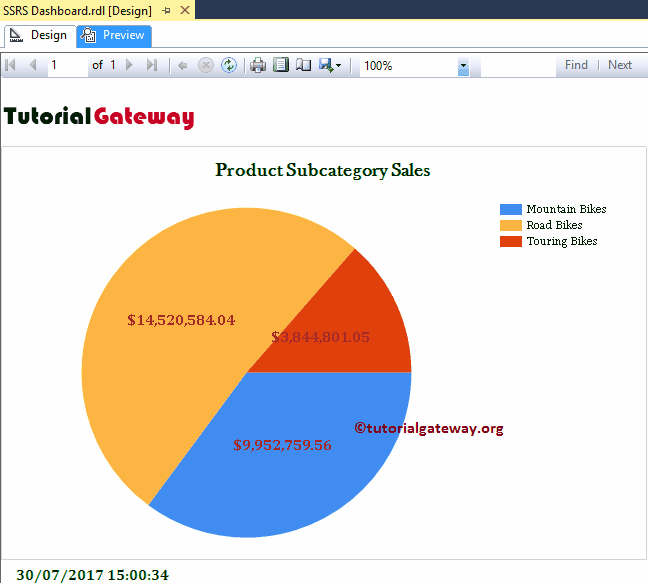
Task: Select SSRS Dashboard.rdl [Design] document tab
Action: point(78,10)
